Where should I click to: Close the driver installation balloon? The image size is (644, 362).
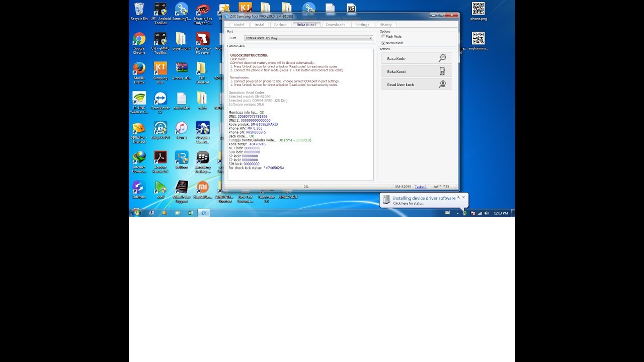coord(463,197)
